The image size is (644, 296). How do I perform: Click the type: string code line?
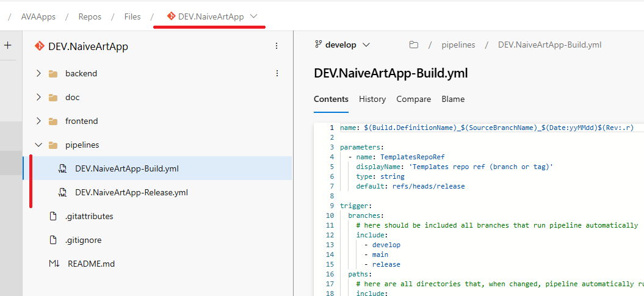tap(380, 176)
